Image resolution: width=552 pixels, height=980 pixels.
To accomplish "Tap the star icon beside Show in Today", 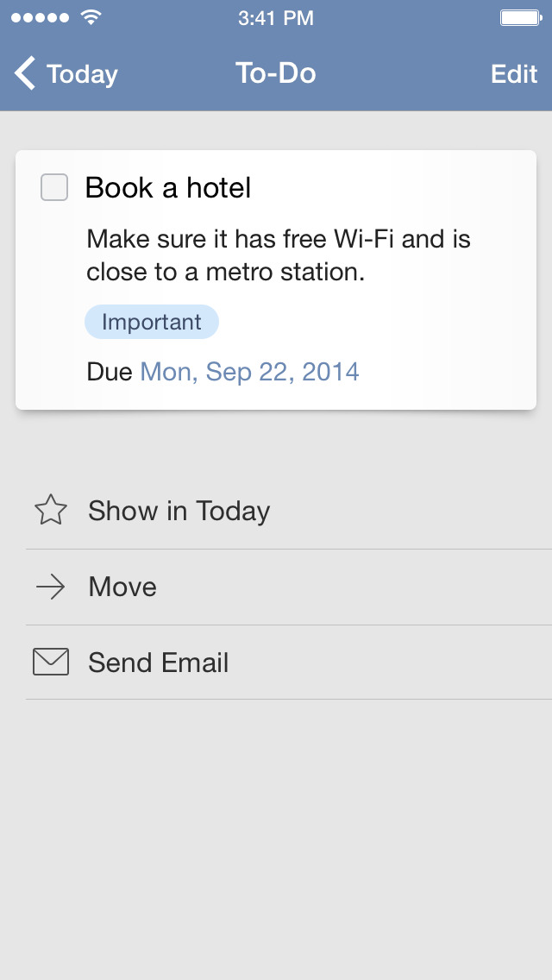I will 51,511.
